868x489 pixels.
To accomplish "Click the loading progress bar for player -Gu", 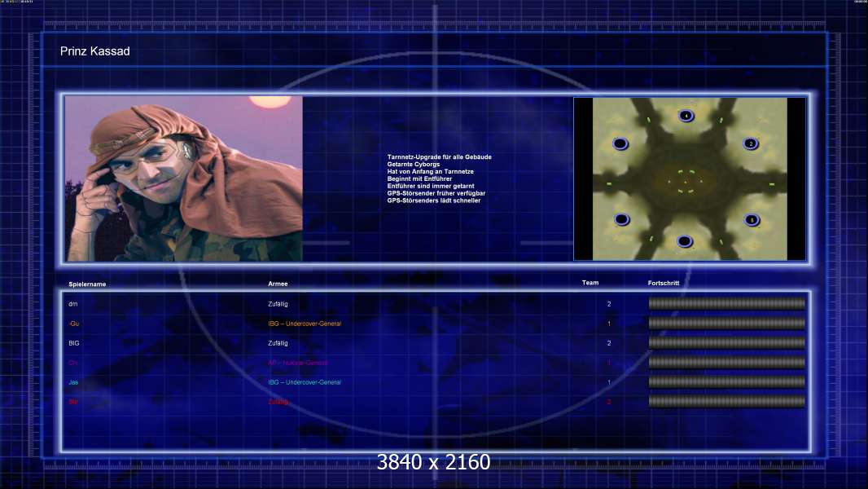I will point(727,323).
